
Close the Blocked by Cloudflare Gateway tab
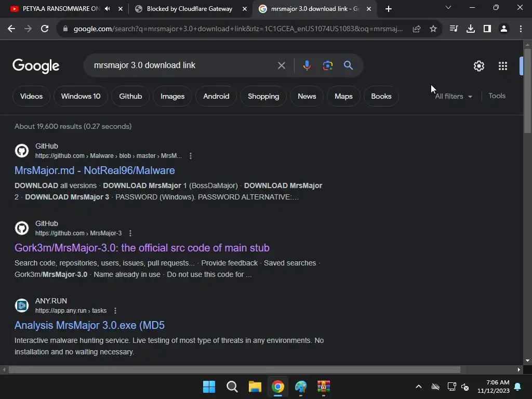(245, 9)
